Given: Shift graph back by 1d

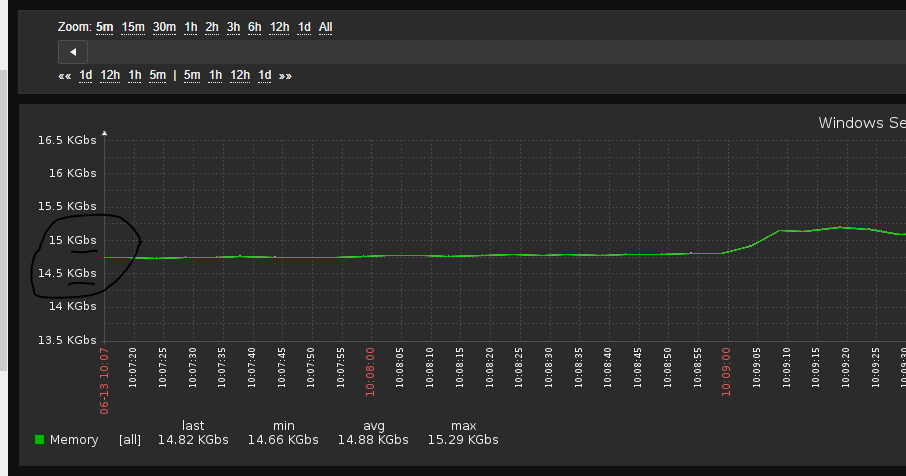Looking at the screenshot, I should tap(86, 75).
